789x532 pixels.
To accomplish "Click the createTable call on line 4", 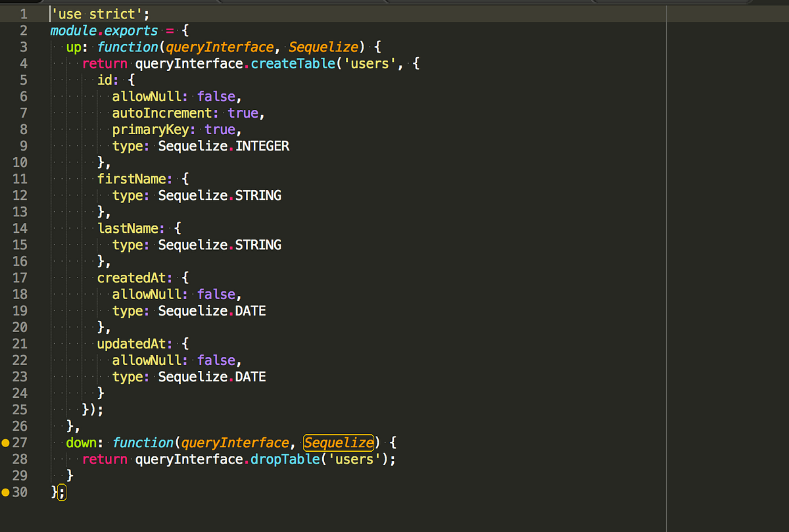I will point(292,63).
